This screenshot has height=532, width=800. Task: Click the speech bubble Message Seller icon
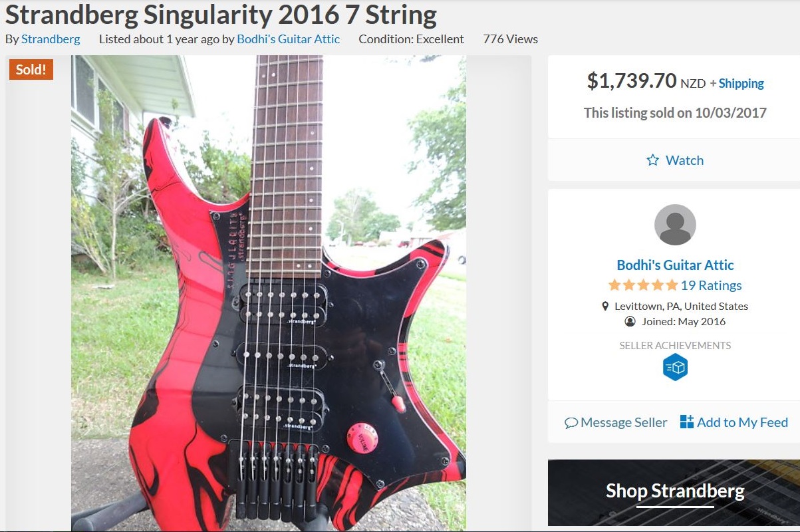(x=571, y=423)
